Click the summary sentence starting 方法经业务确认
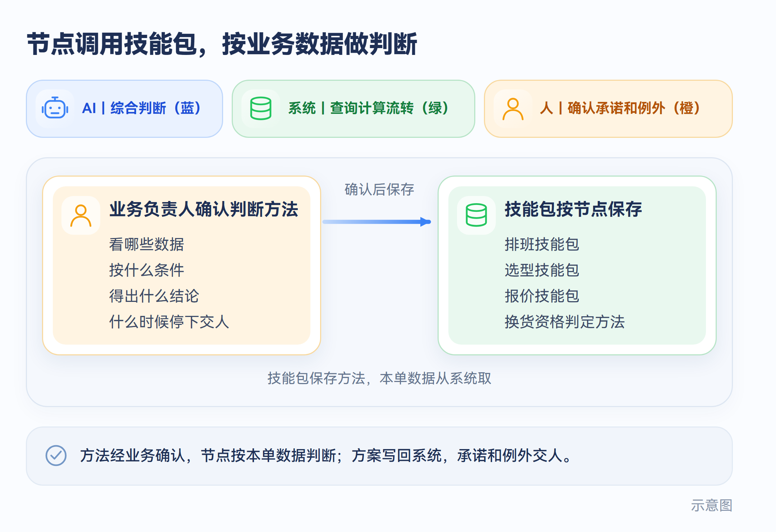 click(325, 456)
